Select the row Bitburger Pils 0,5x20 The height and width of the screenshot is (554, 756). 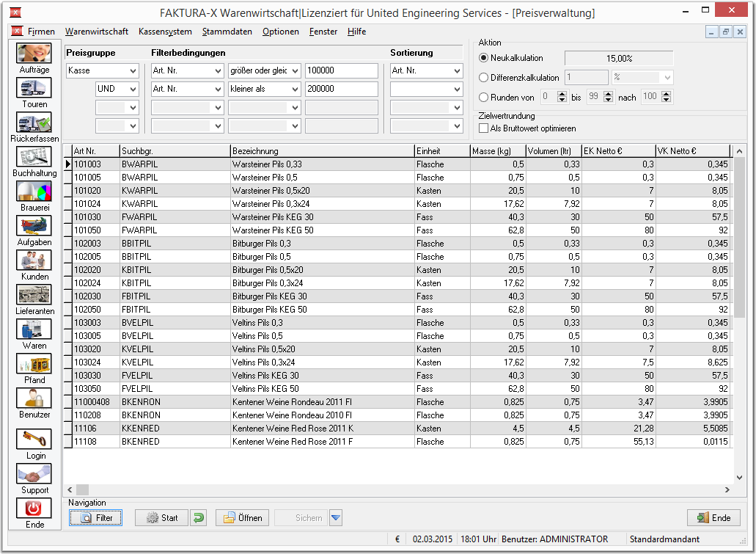[x=398, y=270]
